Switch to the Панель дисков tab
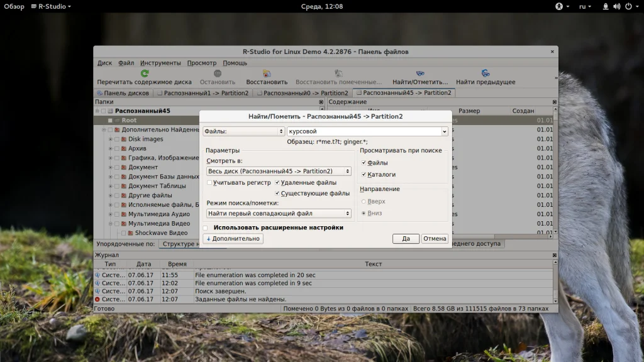 tap(122, 93)
